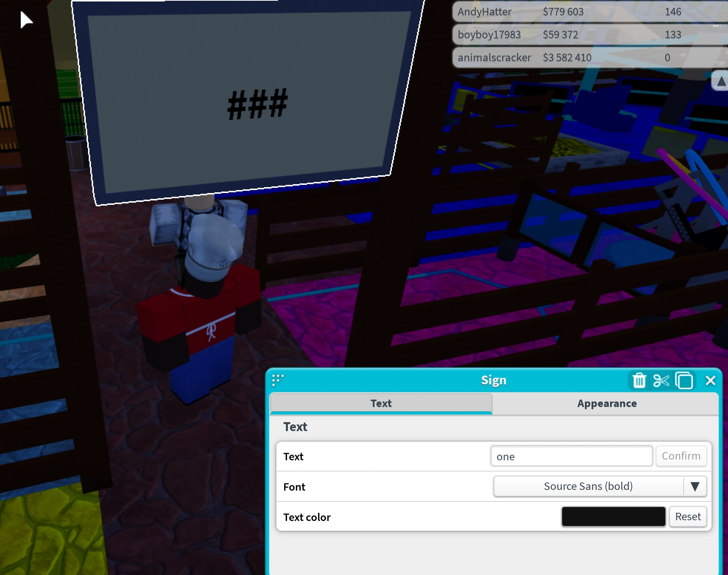Screen dimensions: 728x575
Task: Reset the text color
Action: (x=687, y=517)
